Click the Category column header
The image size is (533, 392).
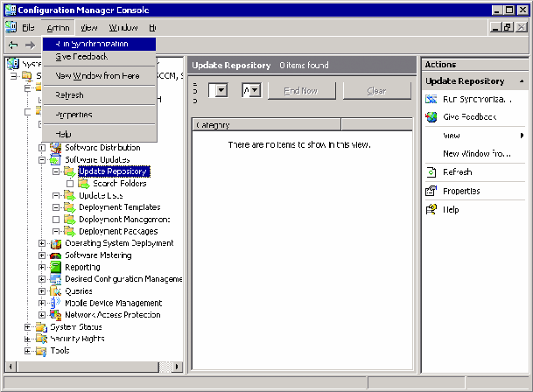pyautogui.click(x=266, y=125)
